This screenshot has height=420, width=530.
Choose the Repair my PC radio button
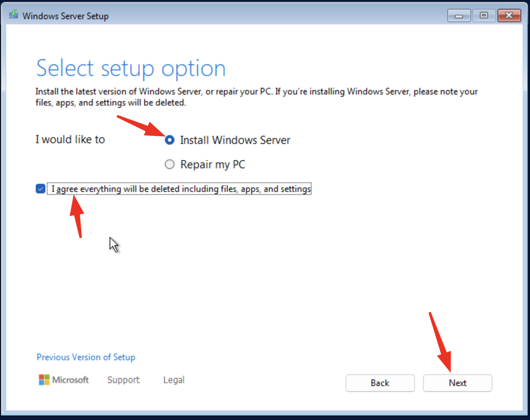pos(170,164)
